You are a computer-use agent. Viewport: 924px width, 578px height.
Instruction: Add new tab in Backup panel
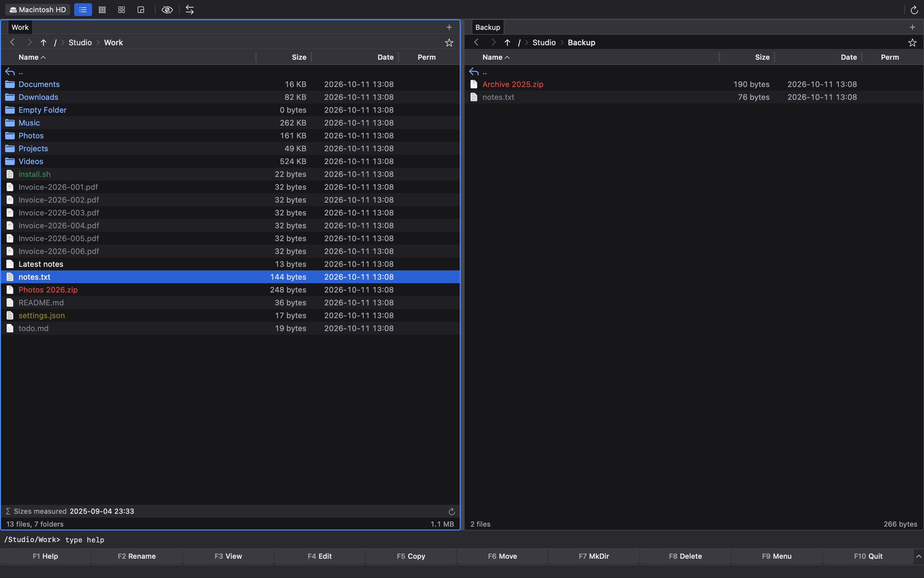(912, 27)
